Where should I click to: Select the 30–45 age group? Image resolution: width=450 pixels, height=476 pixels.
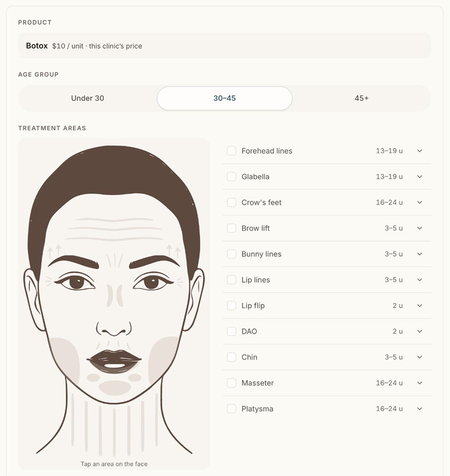click(224, 98)
